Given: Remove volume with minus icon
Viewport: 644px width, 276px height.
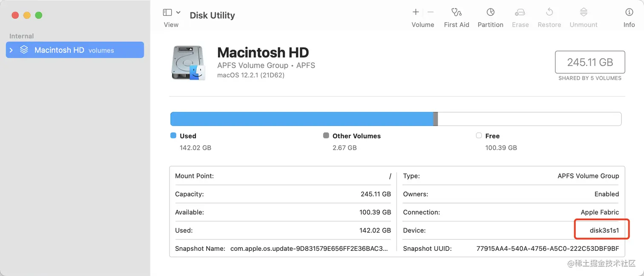Looking at the screenshot, I should 431,12.
